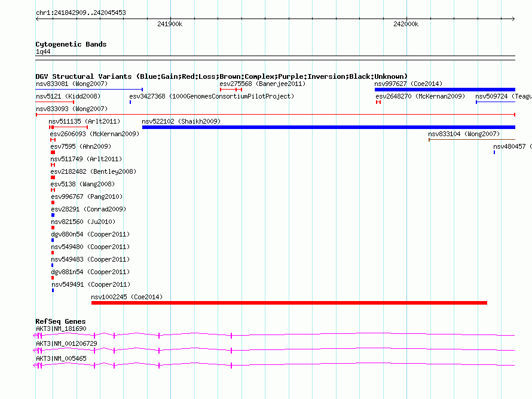This screenshot has width=532, height=399.
Task: Click the blue esv28291 variant block
Action: [53, 215]
